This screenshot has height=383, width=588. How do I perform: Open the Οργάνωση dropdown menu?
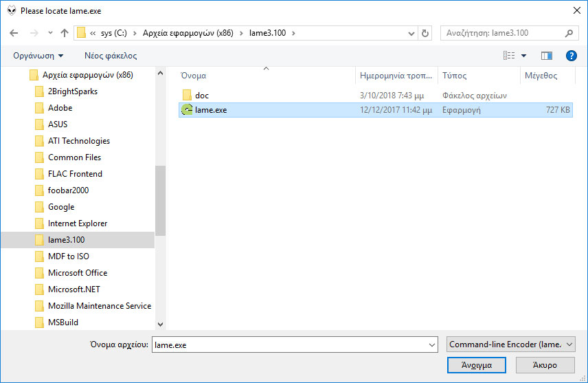(38, 56)
